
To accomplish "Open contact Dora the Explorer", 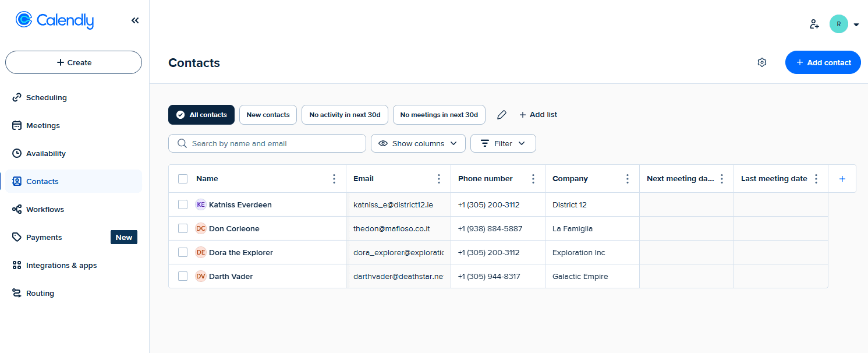I will point(241,252).
